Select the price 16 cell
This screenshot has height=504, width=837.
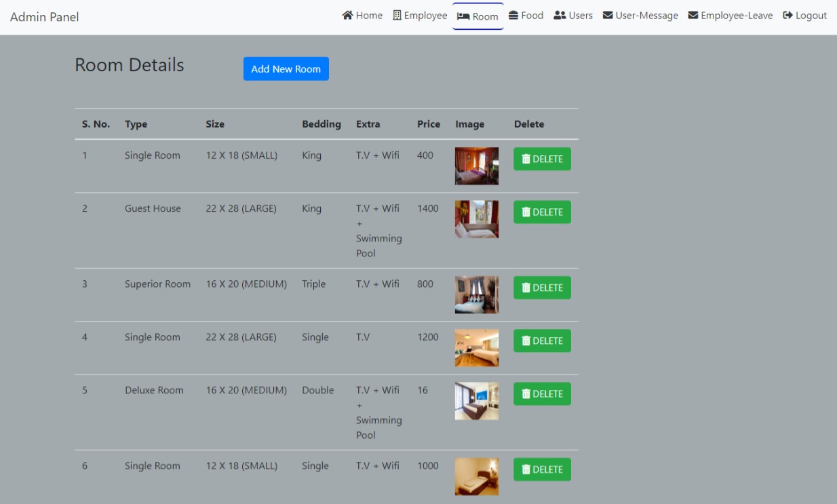(x=423, y=390)
